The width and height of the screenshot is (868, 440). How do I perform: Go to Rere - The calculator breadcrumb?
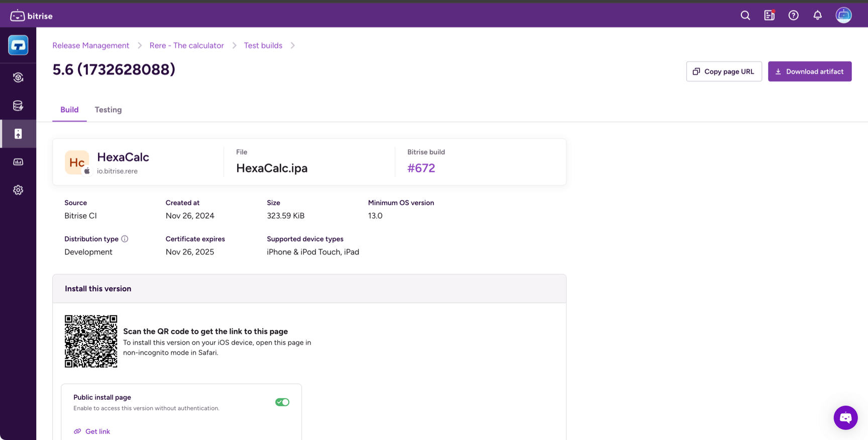(x=187, y=45)
